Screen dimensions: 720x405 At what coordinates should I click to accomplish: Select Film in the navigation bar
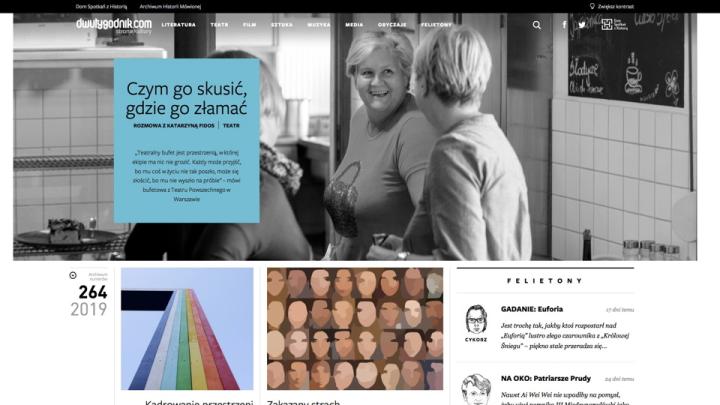click(250, 24)
